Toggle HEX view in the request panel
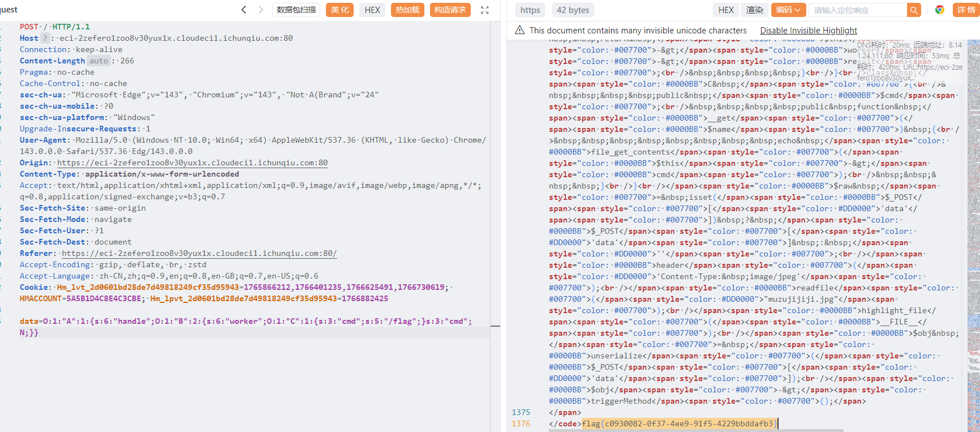 tap(372, 10)
